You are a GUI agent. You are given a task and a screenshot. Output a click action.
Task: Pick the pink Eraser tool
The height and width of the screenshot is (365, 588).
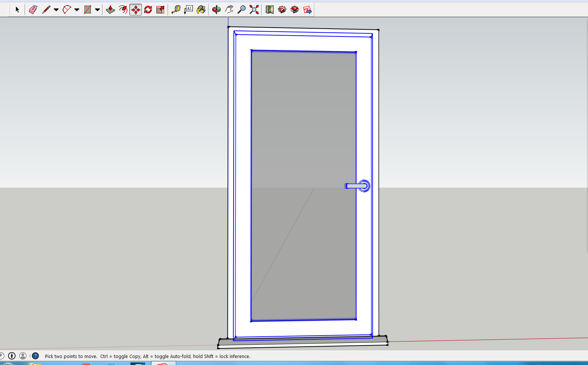pos(33,10)
